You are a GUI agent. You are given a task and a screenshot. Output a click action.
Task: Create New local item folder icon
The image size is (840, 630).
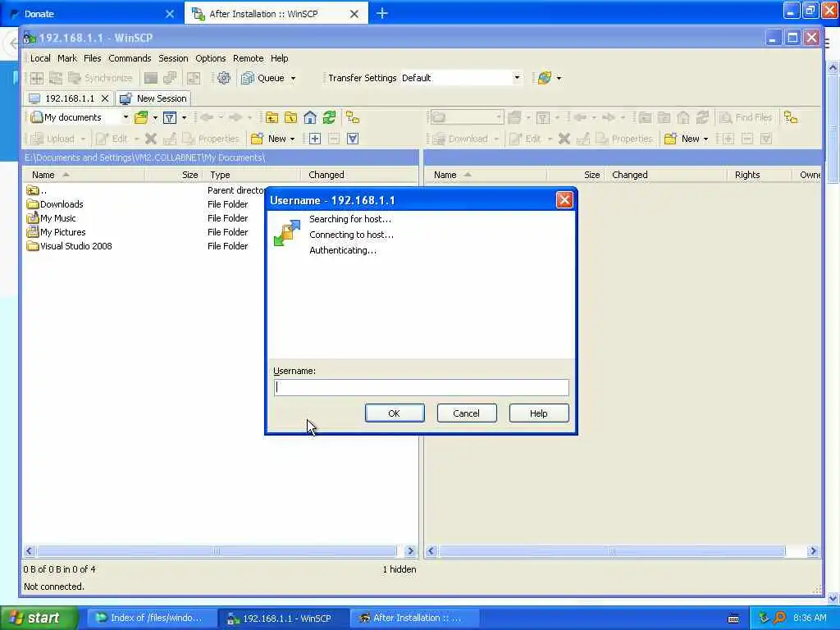click(257, 139)
